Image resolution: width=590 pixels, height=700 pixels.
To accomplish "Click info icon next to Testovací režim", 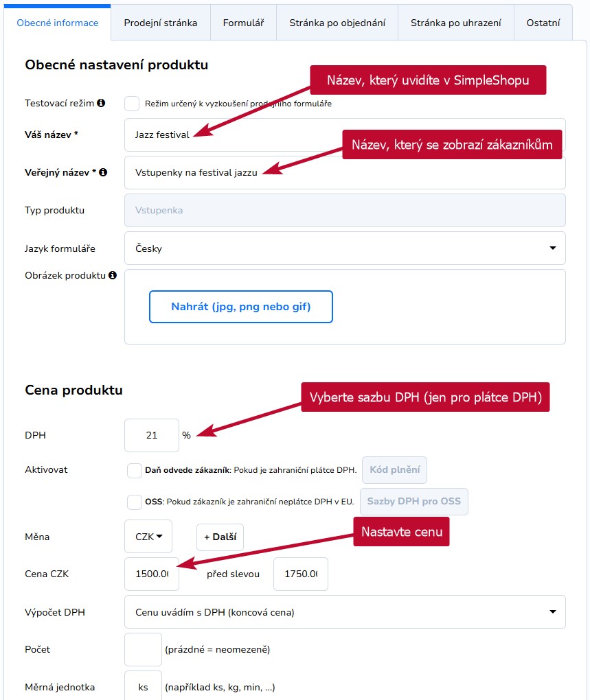I will (101, 103).
